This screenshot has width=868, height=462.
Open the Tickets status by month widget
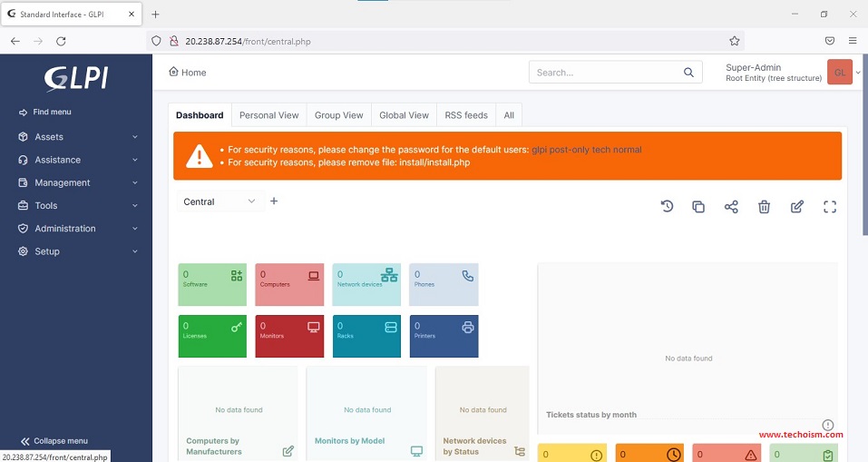(x=688, y=349)
